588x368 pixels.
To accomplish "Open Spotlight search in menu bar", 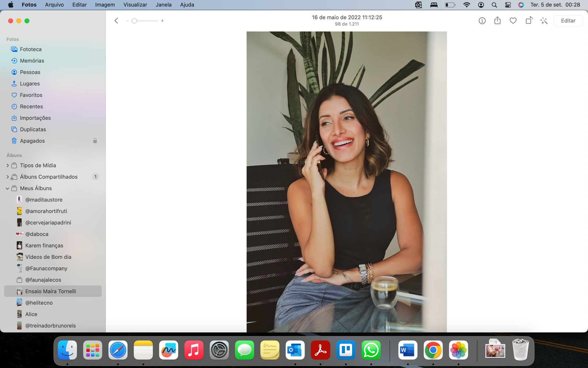I will point(494,5).
